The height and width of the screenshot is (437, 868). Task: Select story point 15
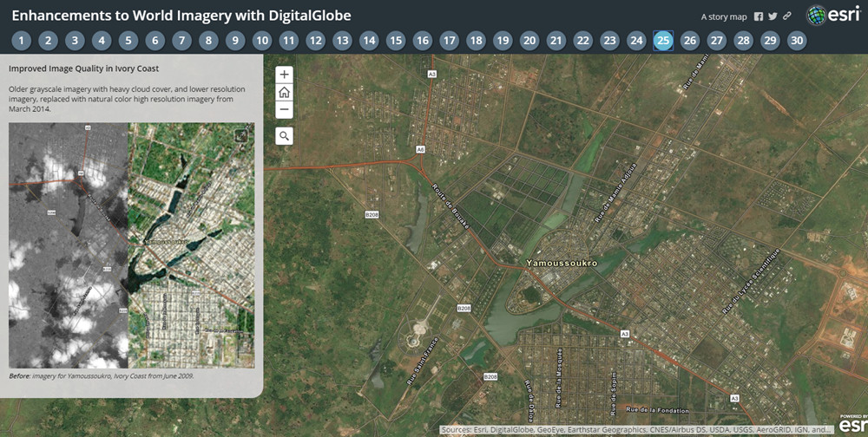click(396, 41)
